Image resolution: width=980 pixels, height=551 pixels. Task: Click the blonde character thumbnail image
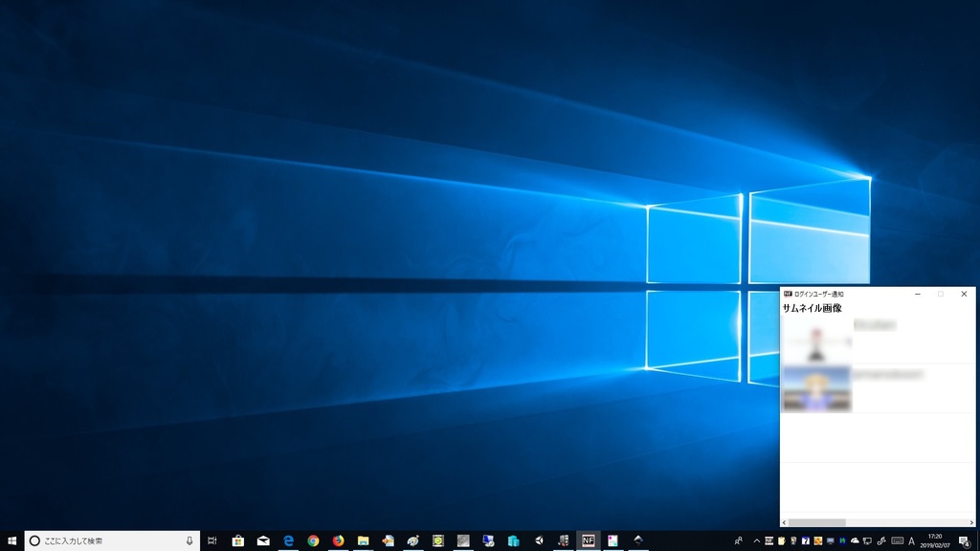pyautogui.click(x=817, y=389)
